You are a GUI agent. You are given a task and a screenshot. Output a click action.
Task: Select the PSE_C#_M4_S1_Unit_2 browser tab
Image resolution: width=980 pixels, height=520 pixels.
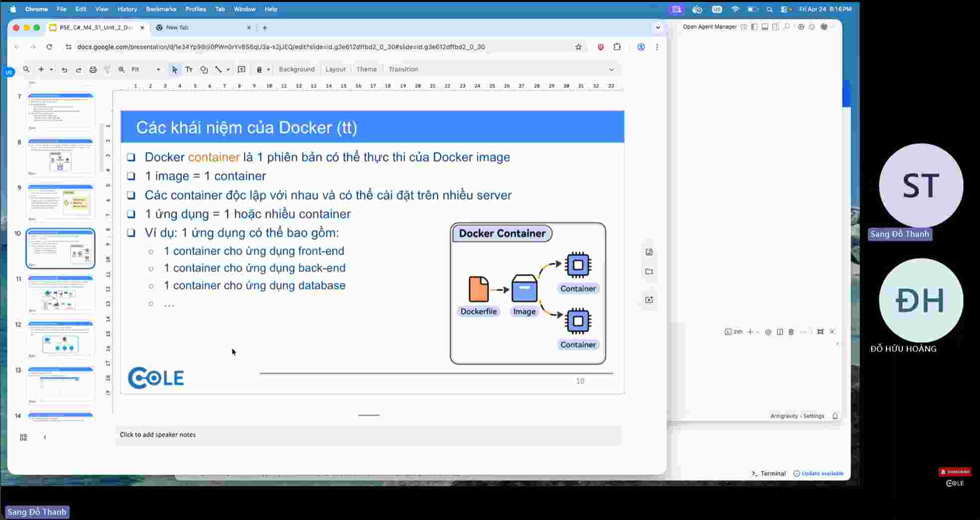click(x=98, y=28)
